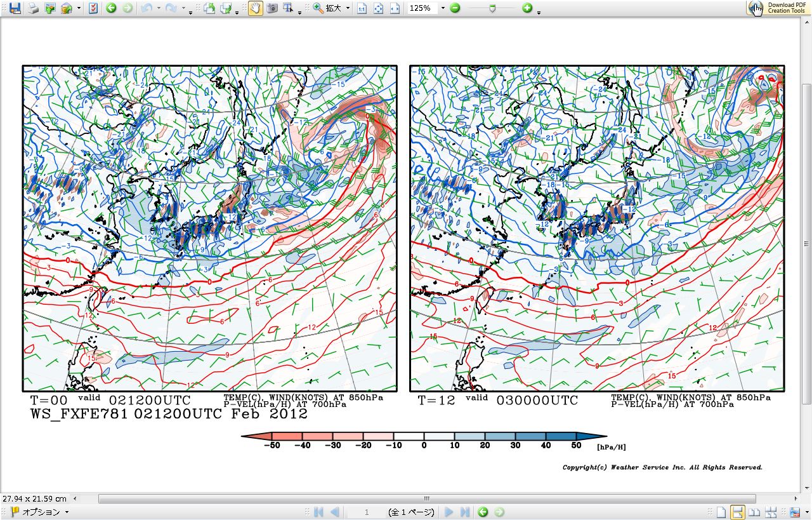
Task: Open the オプション options menu
Action: point(39,512)
